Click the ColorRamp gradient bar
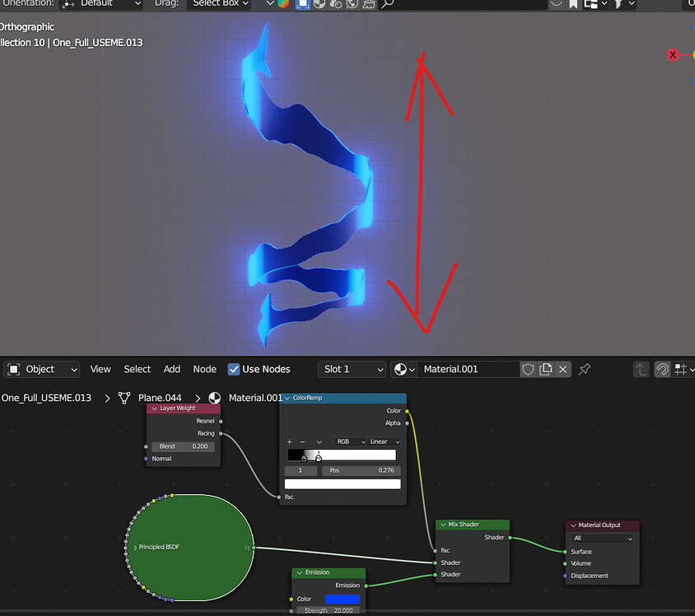 (342, 455)
